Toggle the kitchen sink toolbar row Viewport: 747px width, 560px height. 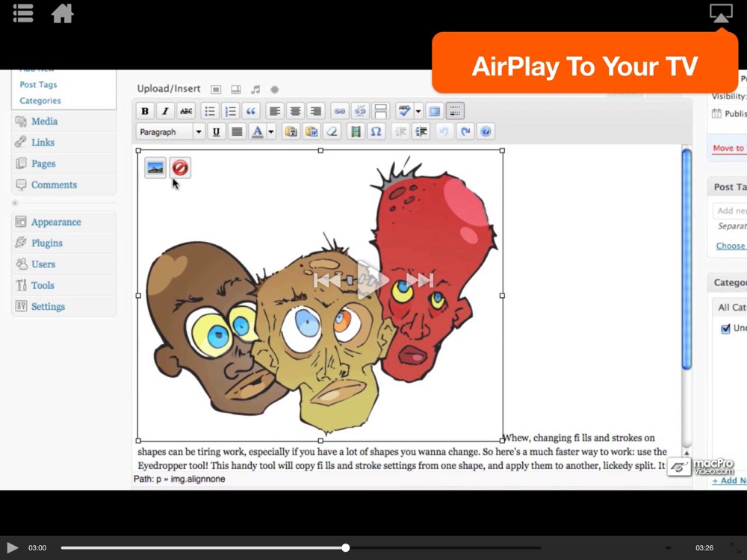point(455,111)
